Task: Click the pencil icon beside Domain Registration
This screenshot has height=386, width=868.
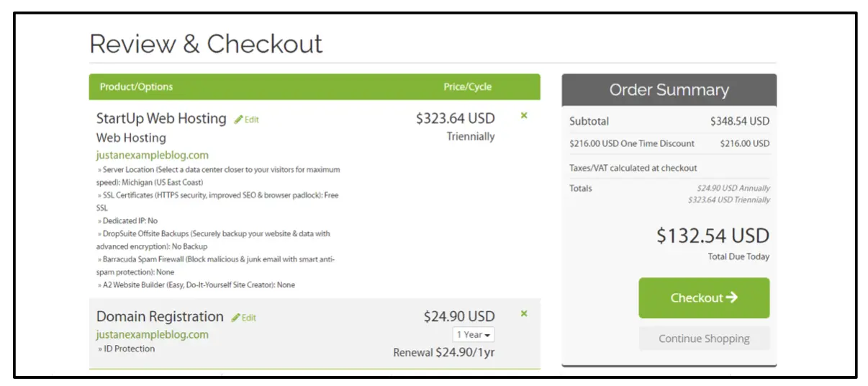Action: click(235, 318)
